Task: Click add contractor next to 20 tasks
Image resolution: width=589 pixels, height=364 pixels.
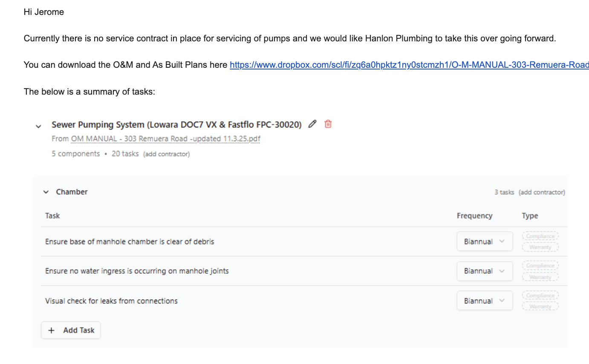Action: click(x=166, y=154)
